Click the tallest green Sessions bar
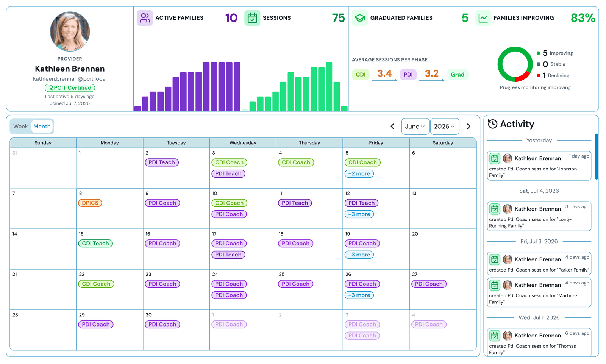 [x=329, y=87]
